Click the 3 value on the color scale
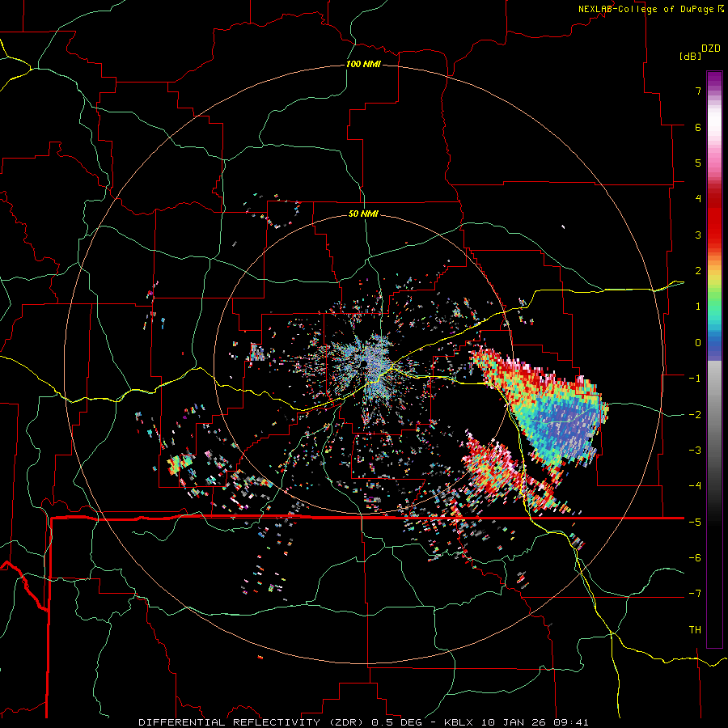Image resolution: width=728 pixels, height=728 pixels. pos(698,235)
